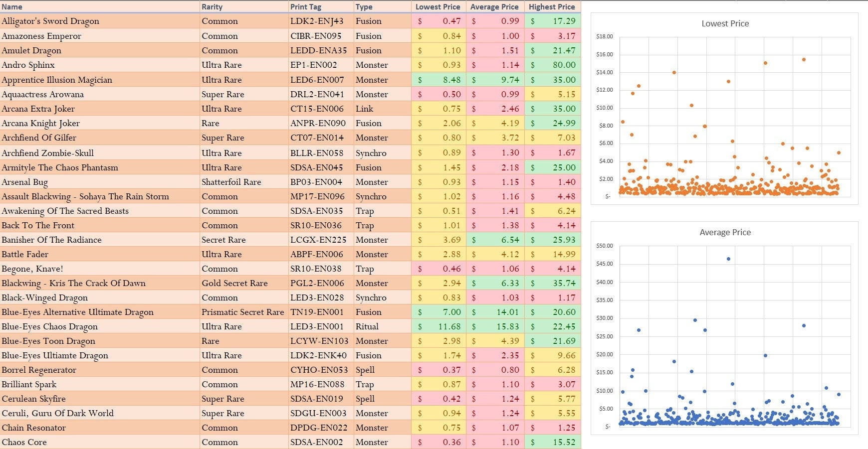
Task: Select the Arsenal Bug cell
Action: coord(100,182)
